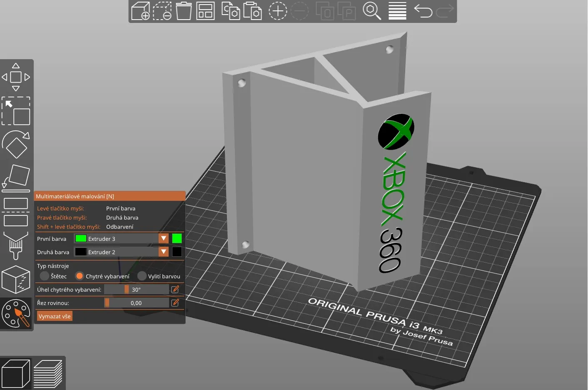Select the Move tool
The height and width of the screenshot is (390, 588).
16,77
